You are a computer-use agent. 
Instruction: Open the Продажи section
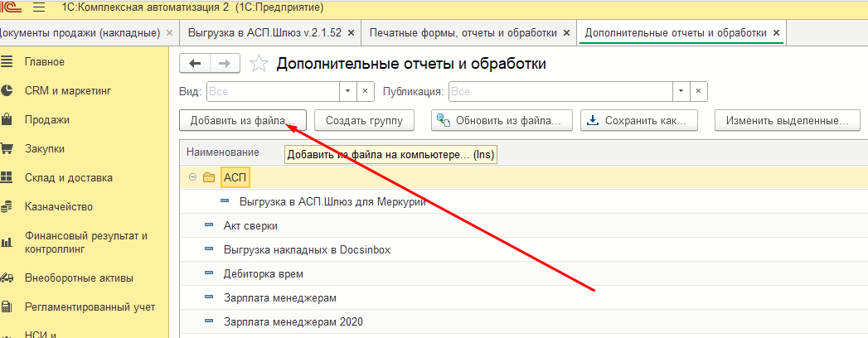pos(47,119)
